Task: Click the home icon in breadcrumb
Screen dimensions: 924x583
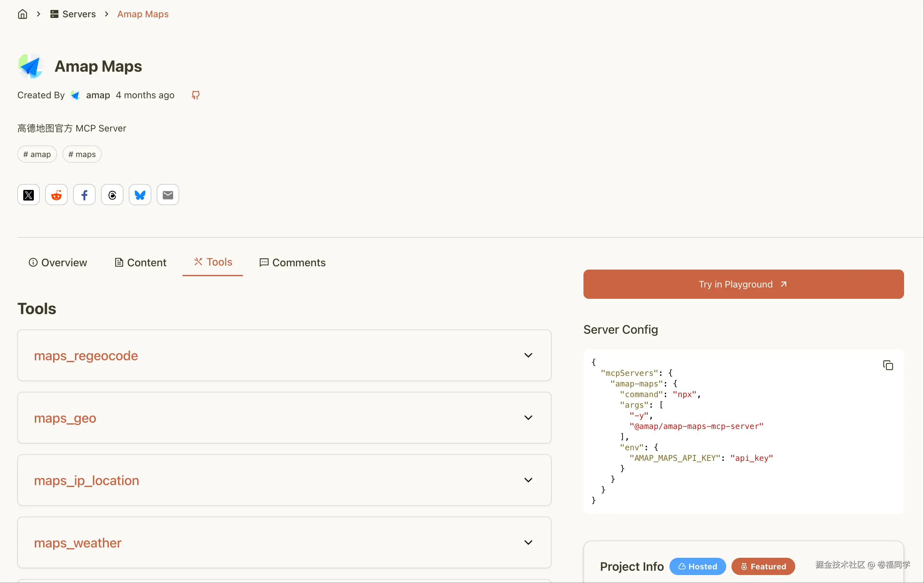Action: [23, 14]
